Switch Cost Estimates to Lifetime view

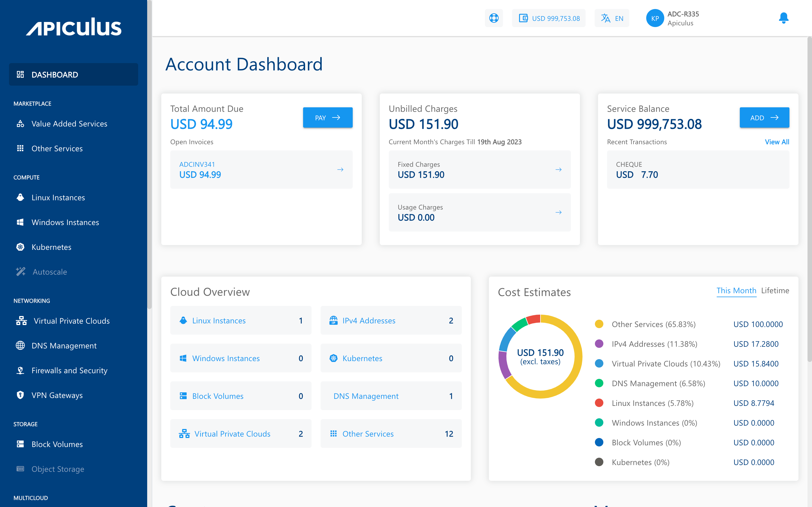coord(775,290)
